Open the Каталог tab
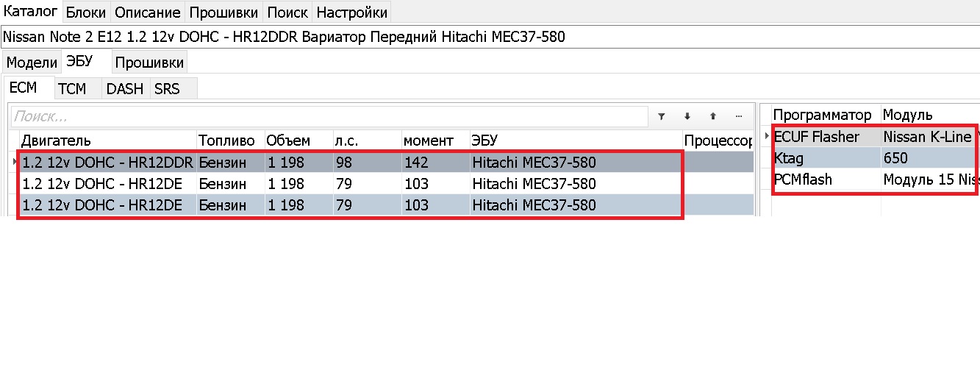This screenshot has width=980, height=384. click(31, 13)
